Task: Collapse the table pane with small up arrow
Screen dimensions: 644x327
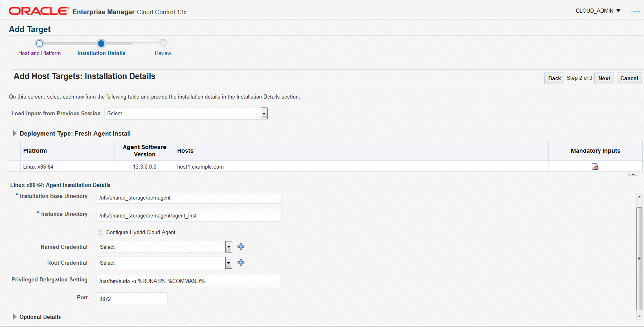Action: click(633, 174)
